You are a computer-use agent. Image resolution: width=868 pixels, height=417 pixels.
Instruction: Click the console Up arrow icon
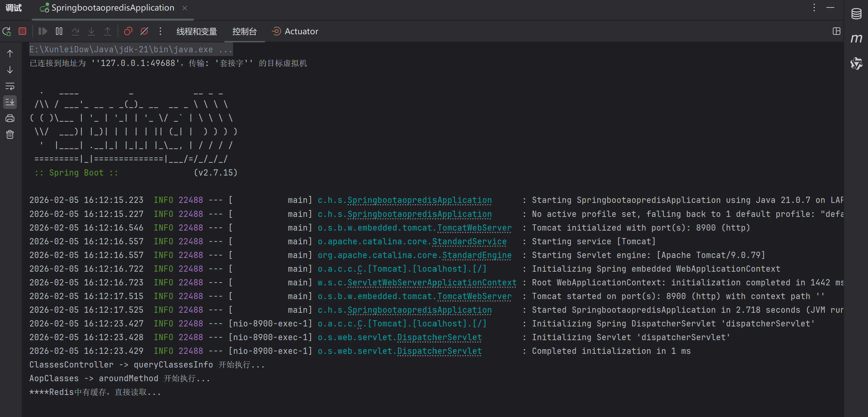[10, 53]
